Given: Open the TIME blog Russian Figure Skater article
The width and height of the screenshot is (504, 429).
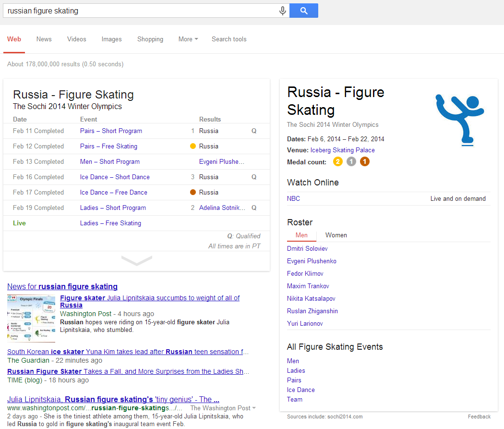Looking at the screenshot, I should [128, 371].
